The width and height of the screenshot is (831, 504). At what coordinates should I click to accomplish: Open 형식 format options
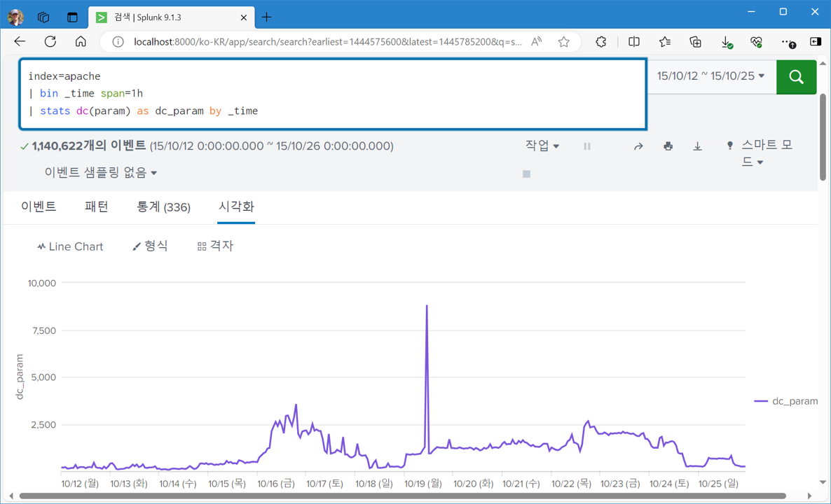151,246
